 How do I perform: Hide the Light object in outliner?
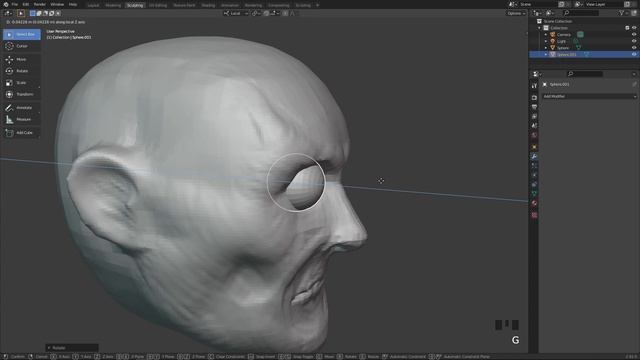click(634, 41)
